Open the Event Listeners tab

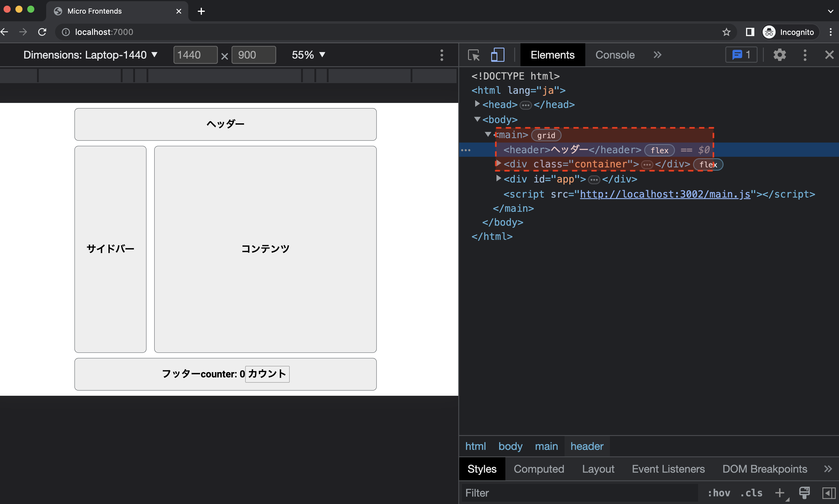668,469
